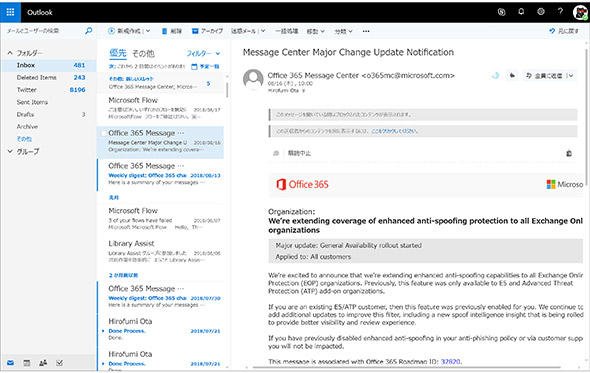Open the more actions ellipsis in toolbar

click(x=366, y=31)
